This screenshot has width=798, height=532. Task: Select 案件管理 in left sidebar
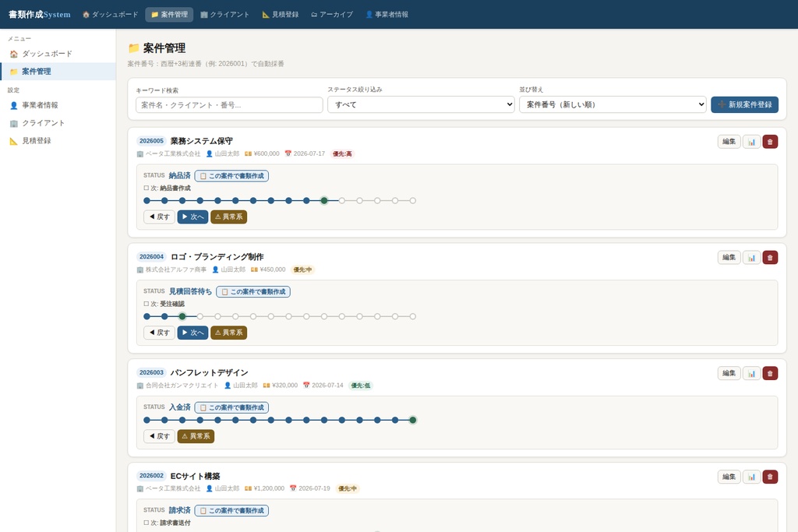pos(58,71)
